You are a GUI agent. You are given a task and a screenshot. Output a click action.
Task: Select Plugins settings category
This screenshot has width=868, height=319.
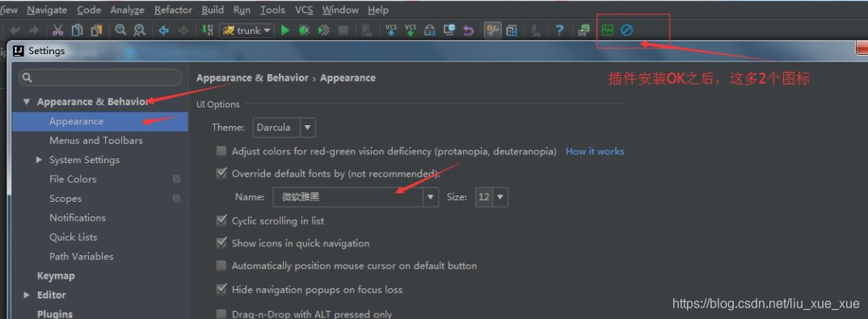[x=55, y=313]
